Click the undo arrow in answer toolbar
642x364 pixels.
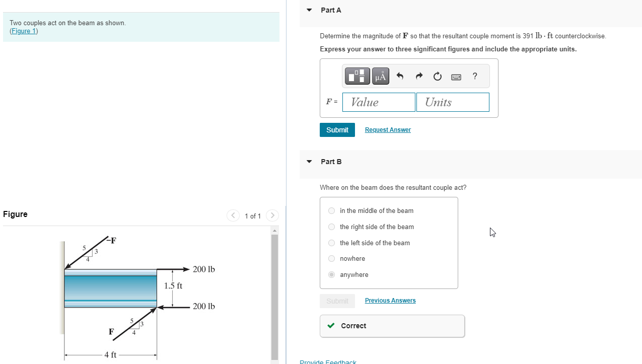pyautogui.click(x=399, y=76)
